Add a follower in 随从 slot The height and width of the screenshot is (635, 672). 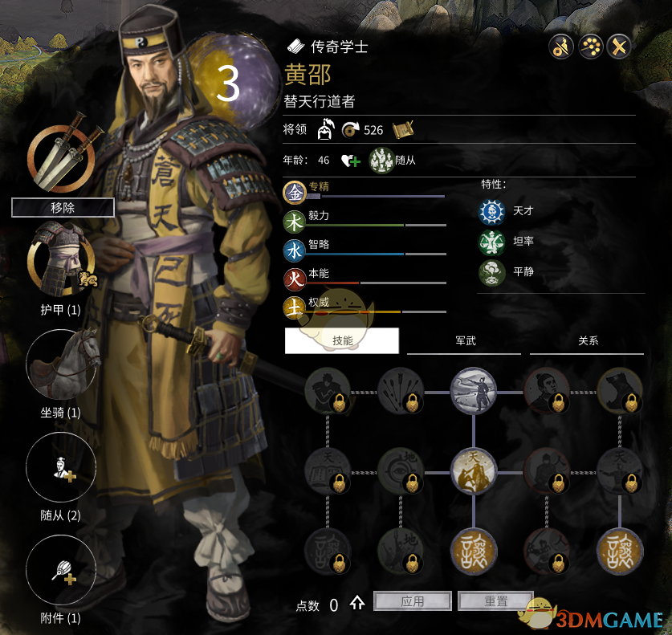pyautogui.click(x=61, y=467)
